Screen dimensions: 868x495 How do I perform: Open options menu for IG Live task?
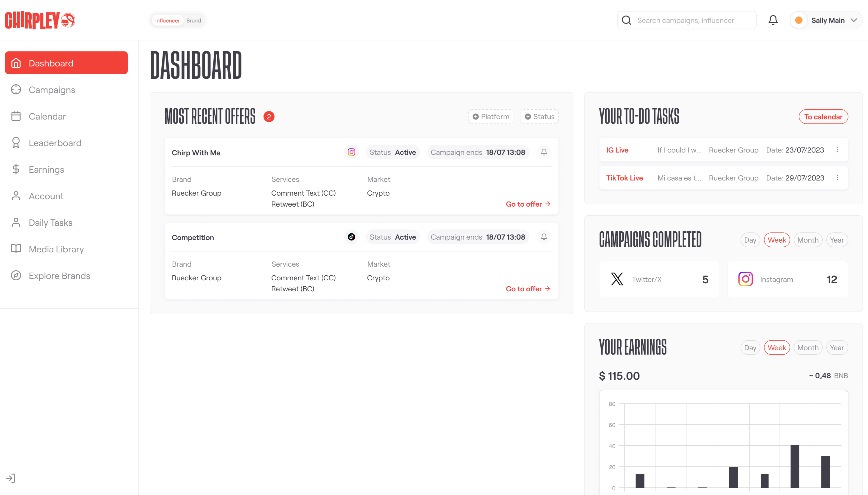[837, 150]
